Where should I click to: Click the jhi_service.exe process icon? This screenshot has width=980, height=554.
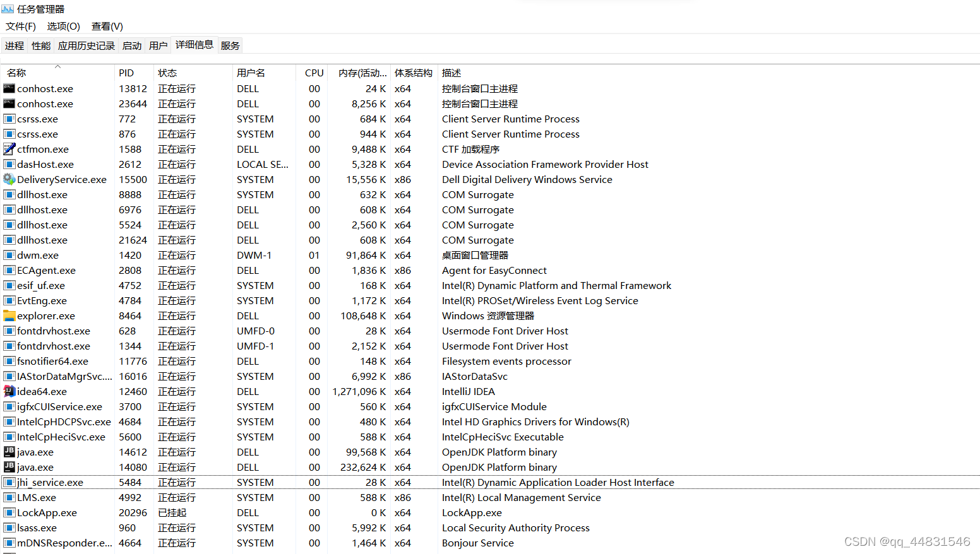[x=9, y=482]
